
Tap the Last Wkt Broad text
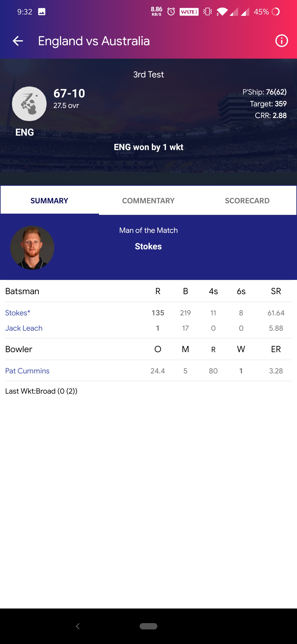pyautogui.click(x=41, y=391)
